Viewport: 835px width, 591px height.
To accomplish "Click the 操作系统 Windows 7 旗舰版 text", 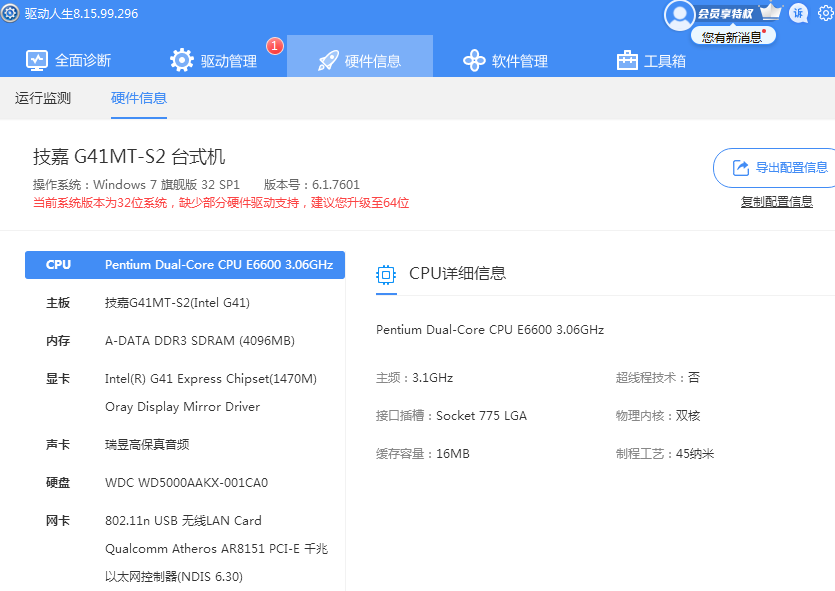I will click(136, 185).
